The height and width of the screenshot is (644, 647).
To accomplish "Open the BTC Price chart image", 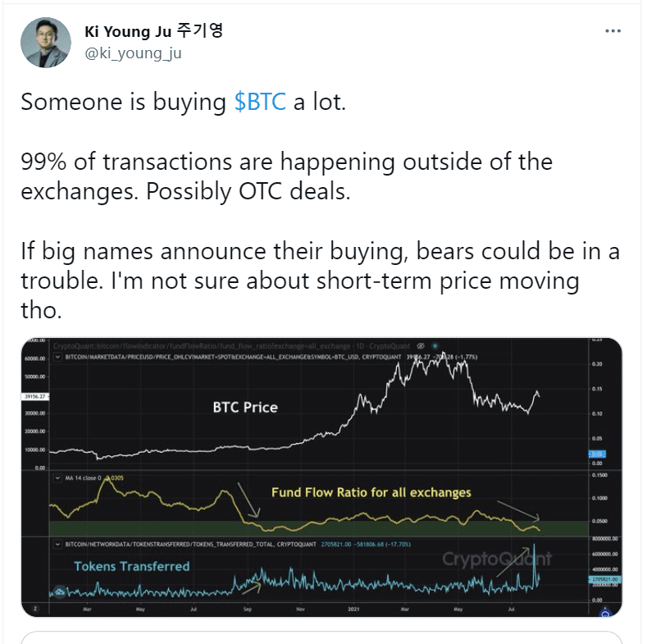I will coord(246,406).
